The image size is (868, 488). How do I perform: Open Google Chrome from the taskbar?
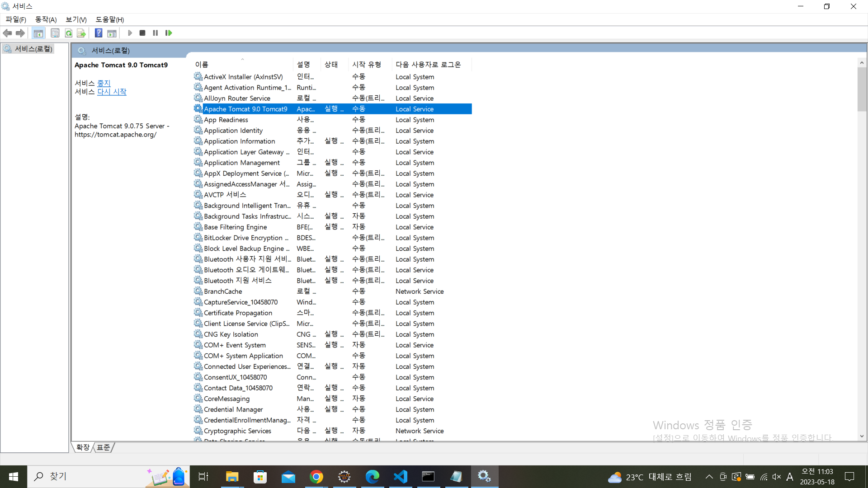tap(316, 477)
